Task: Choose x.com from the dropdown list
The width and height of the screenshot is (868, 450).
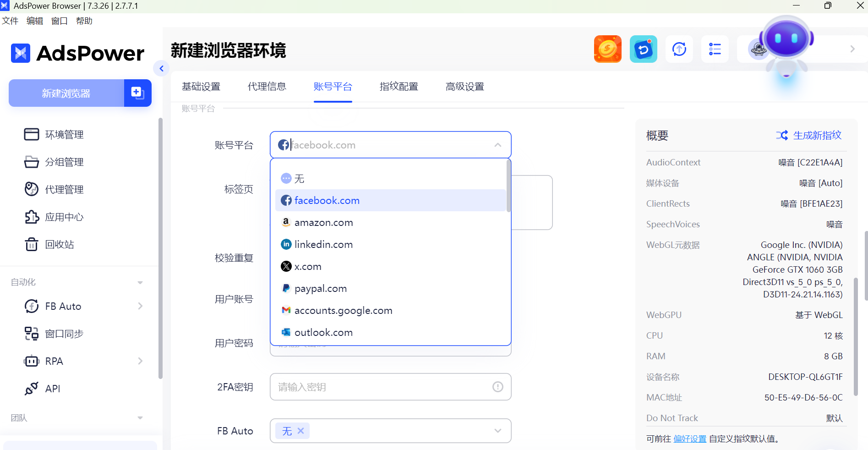Action: 391,266
